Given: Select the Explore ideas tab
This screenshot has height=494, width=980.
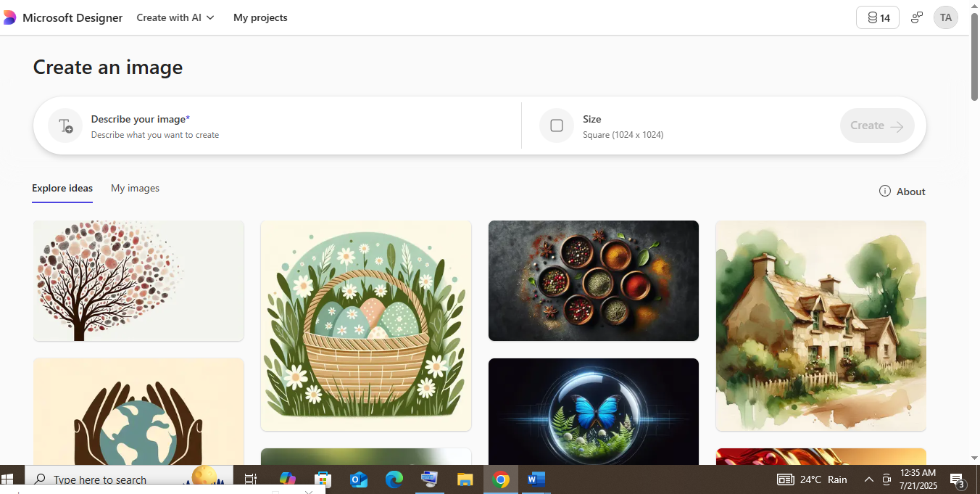Looking at the screenshot, I should (62, 188).
